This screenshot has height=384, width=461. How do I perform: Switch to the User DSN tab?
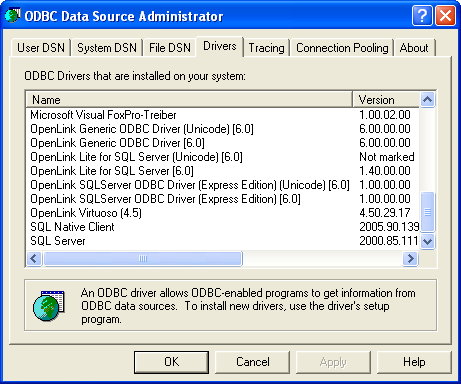tap(41, 48)
